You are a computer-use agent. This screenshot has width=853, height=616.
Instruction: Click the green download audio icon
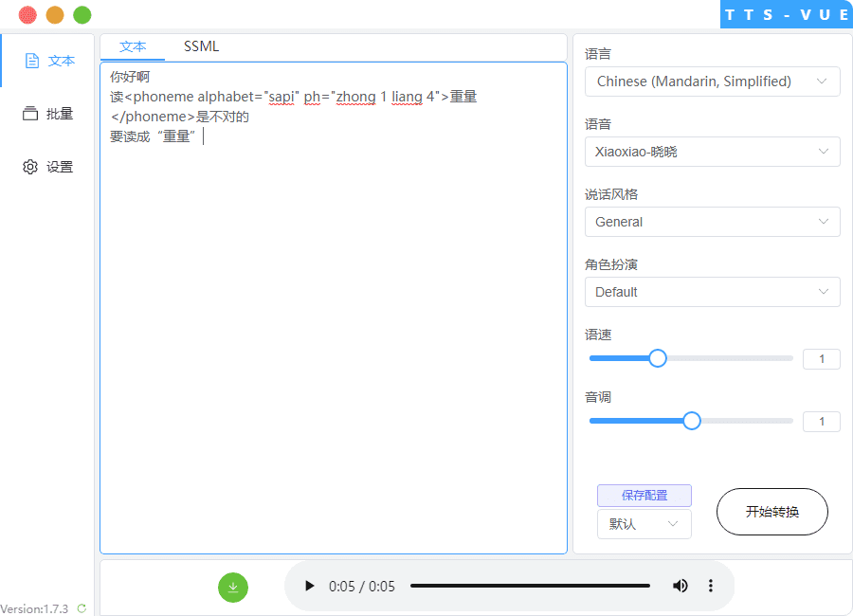233,588
